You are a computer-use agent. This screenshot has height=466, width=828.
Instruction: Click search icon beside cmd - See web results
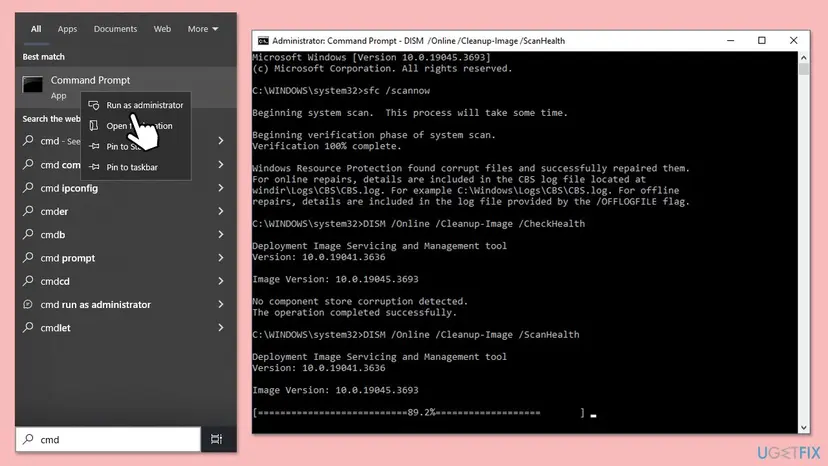(x=28, y=141)
